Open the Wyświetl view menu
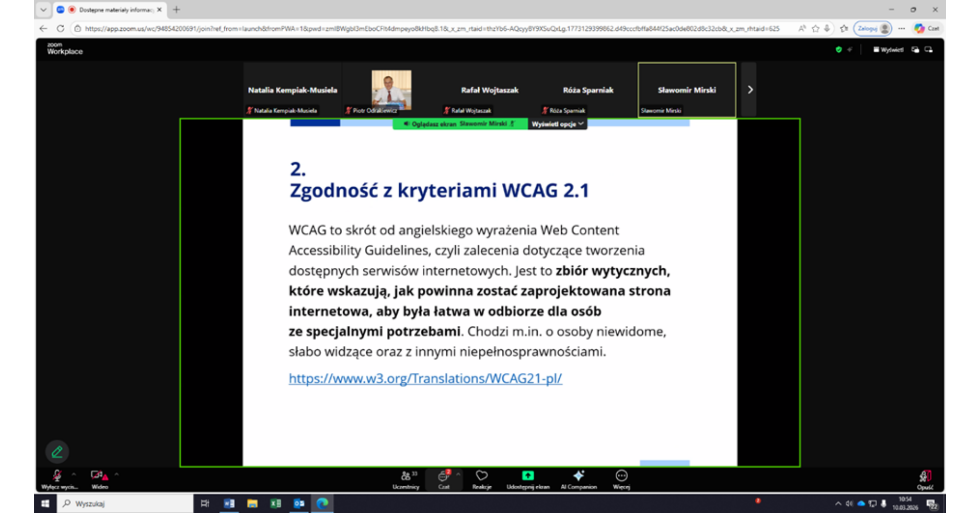This screenshot has width=980, height=513. [x=888, y=50]
